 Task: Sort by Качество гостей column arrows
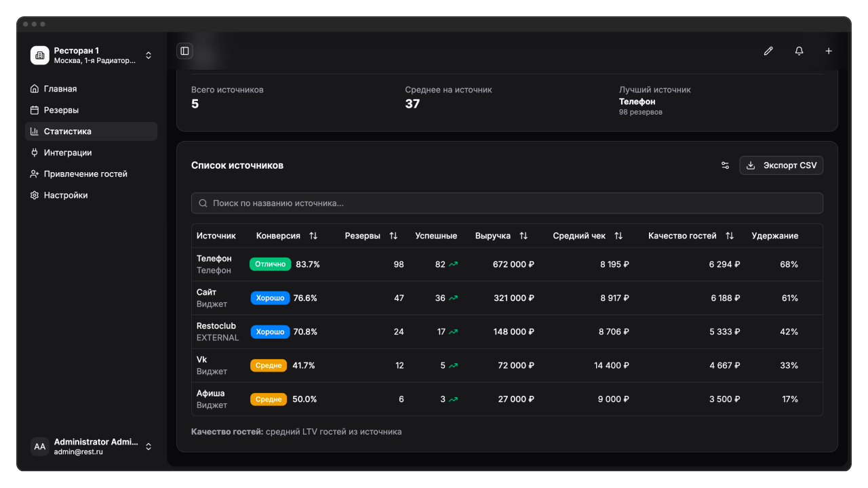point(730,236)
